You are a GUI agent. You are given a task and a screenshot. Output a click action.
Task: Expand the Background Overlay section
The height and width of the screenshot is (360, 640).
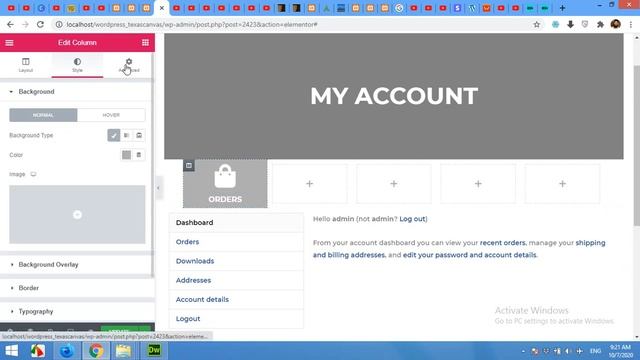tap(77, 264)
